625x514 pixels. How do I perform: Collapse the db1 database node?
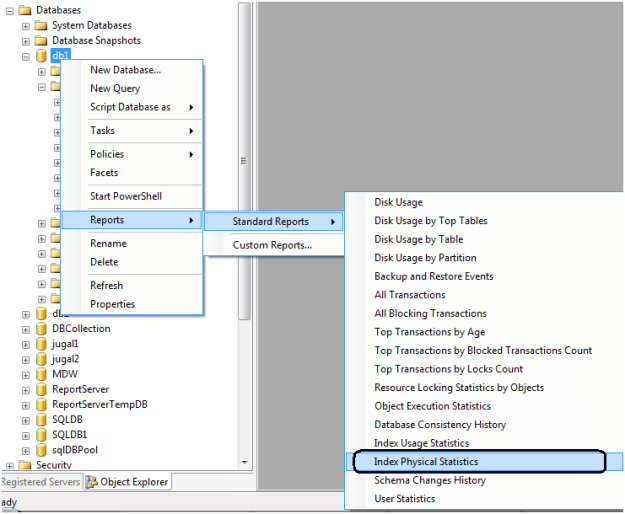(26, 57)
